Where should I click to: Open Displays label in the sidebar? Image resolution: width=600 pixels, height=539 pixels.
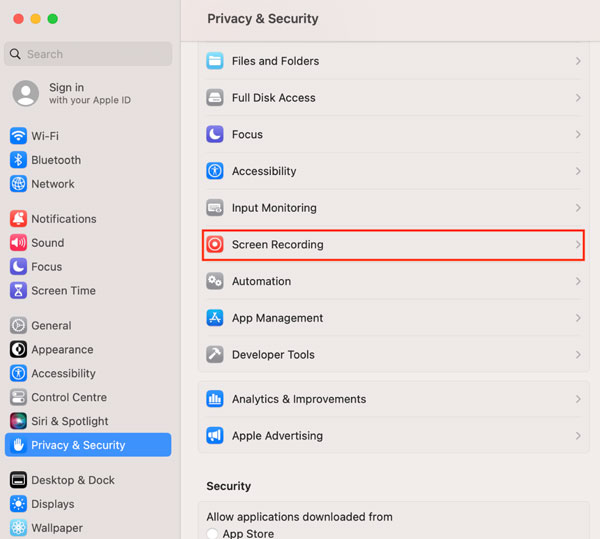point(53,504)
